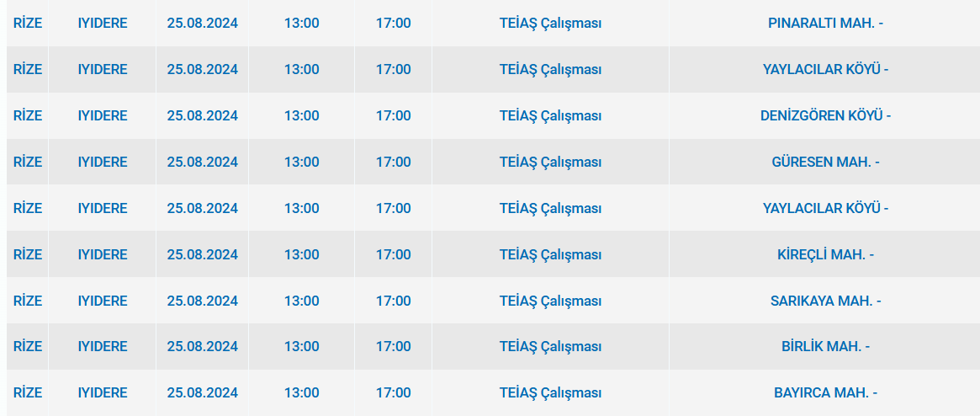Screen dimensions: 980x416
Task: Click the GÜRESEN MAH. location text
Action: (x=824, y=162)
